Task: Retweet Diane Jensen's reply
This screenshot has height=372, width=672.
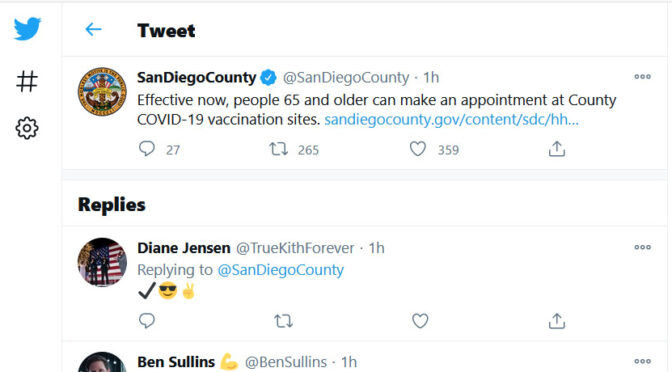Action: point(283,321)
